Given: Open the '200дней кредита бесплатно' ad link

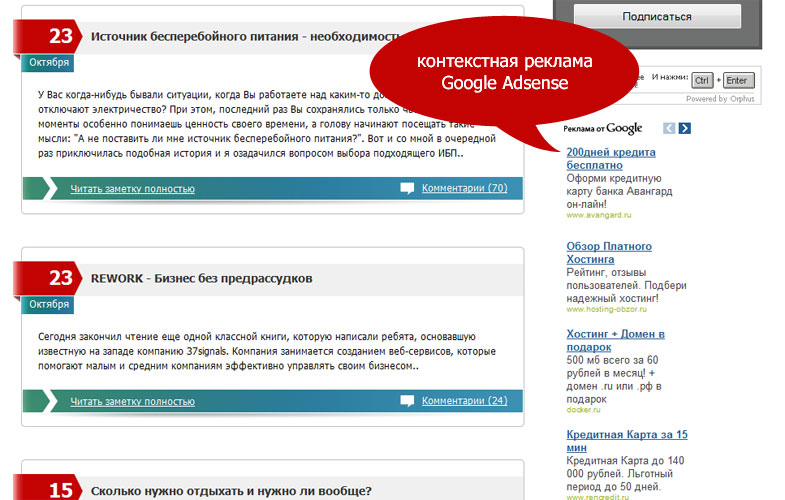Looking at the screenshot, I should (x=611, y=159).
